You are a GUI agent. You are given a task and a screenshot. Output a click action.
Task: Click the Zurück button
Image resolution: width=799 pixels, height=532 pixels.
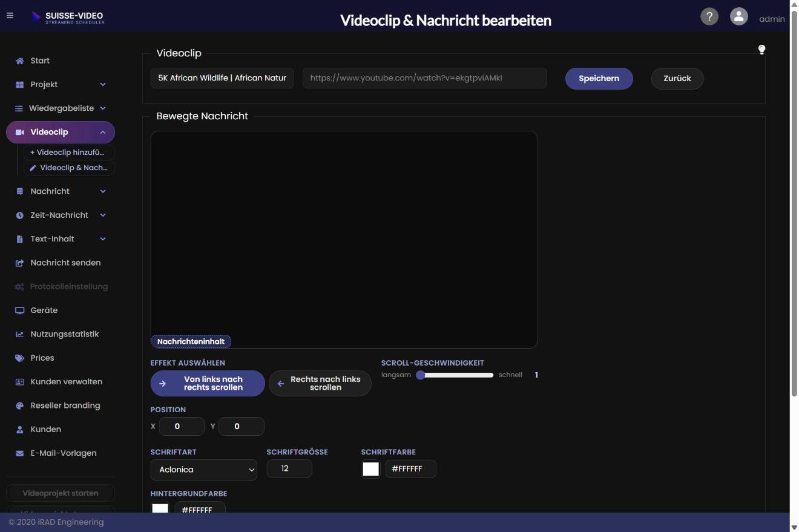[677, 79]
